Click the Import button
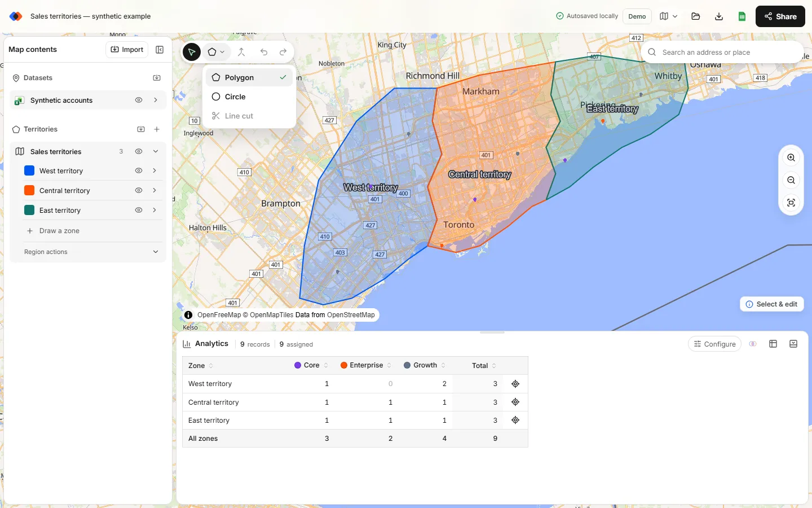 (127, 50)
